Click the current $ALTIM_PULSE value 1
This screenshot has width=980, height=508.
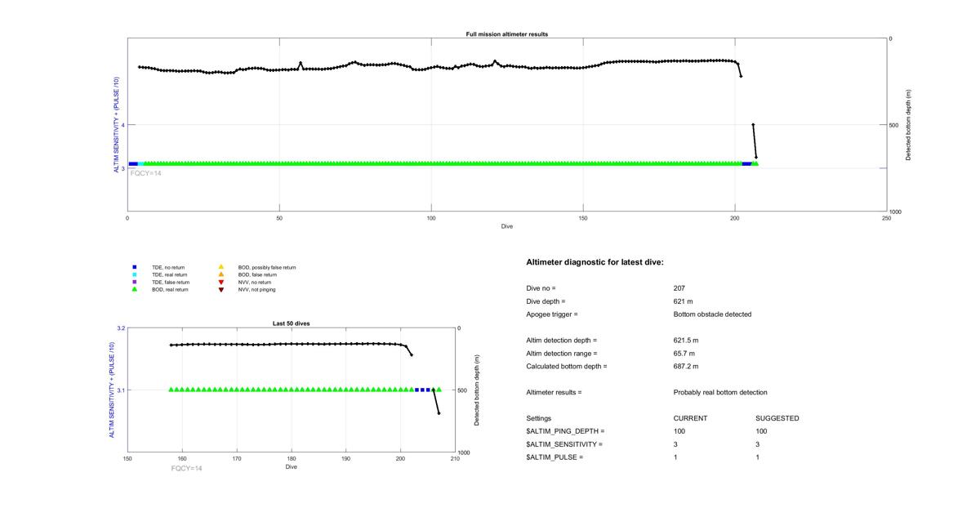click(676, 457)
